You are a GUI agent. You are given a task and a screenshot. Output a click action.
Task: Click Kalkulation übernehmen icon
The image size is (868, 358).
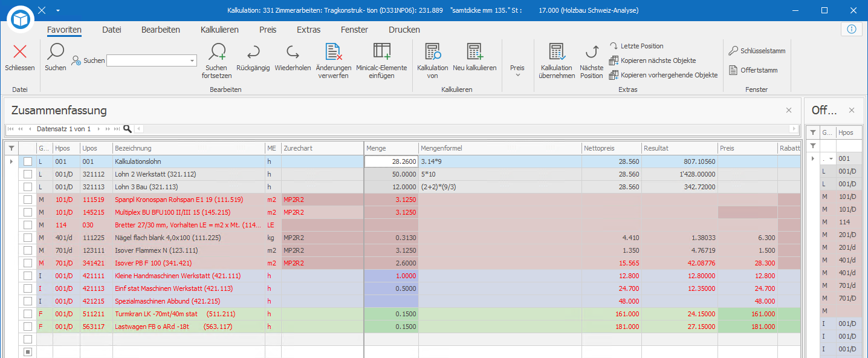[x=557, y=51]
